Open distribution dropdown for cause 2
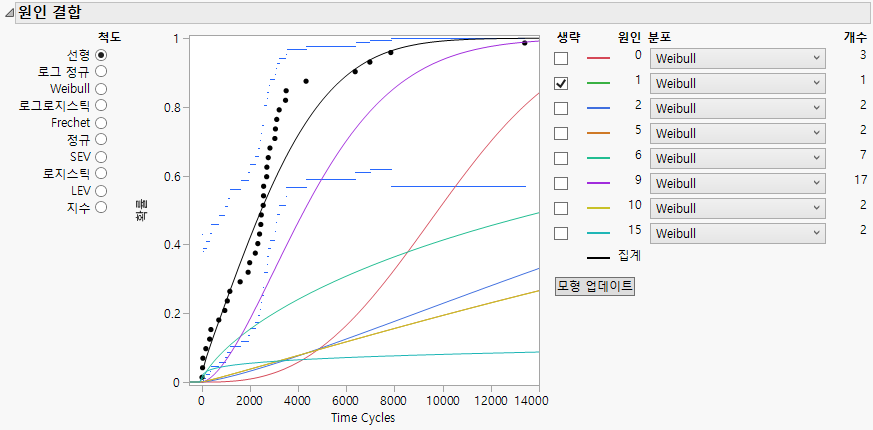 click(x=738, y=108)
